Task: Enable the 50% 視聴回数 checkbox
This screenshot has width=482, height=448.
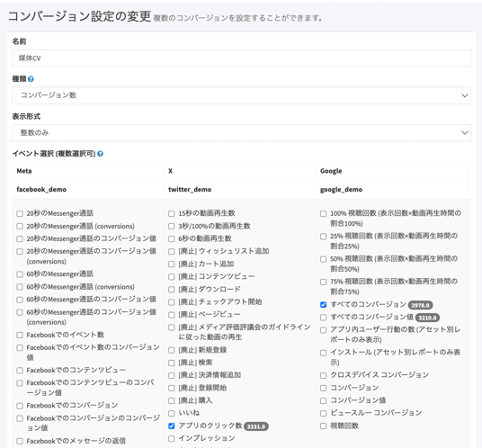Action: [323, 259]
